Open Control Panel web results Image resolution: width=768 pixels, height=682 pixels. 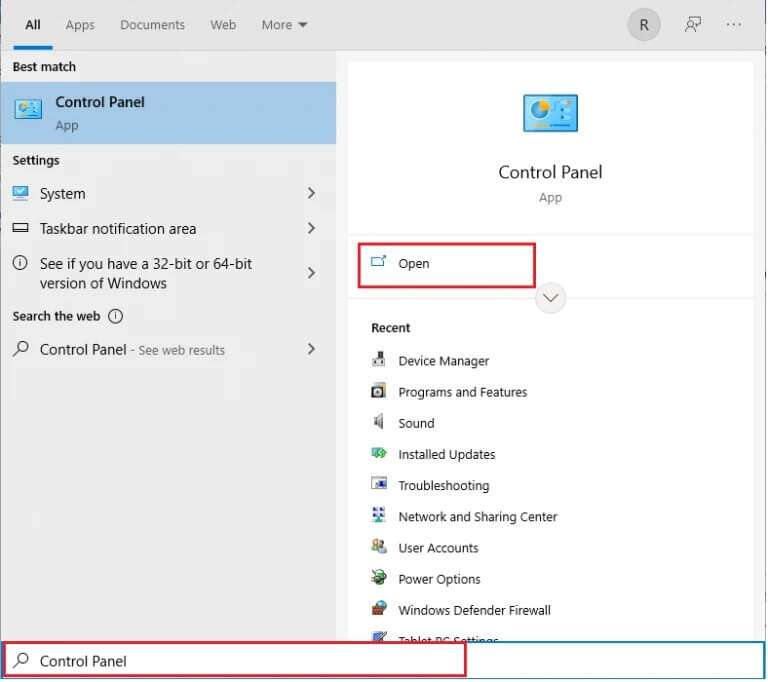[x=168, y=349]
